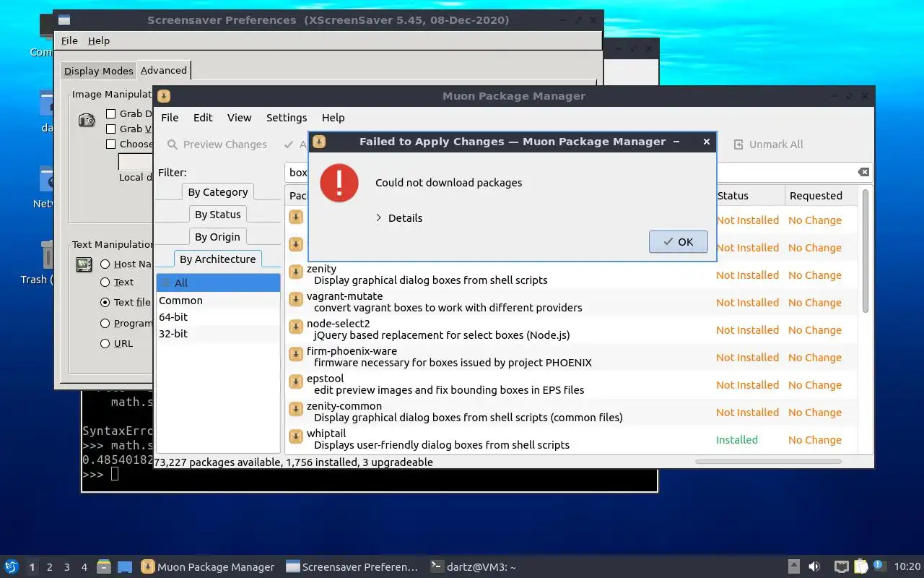
Task: Select the Text file radio button
Action: (x=105, y=303)
